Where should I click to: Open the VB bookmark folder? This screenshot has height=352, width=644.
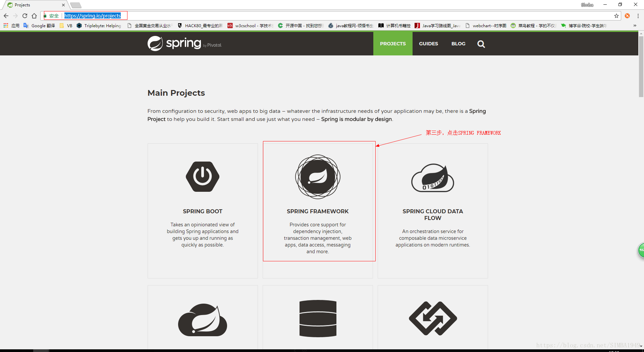[x=66, y=26]
